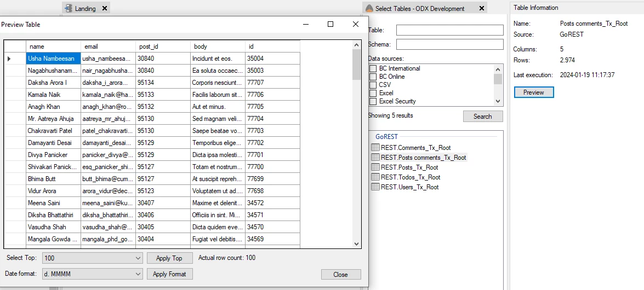Select REST.Comments_Tx_Root table
Image resolution: width=644 pixels, height=290 pixels.
click(415, 148)
